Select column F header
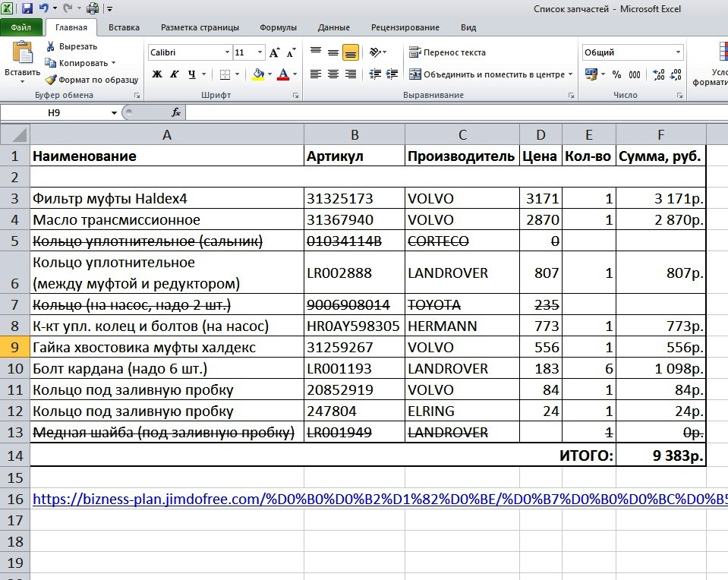Screen dimensions: 728x580 [x=660, y=134]
